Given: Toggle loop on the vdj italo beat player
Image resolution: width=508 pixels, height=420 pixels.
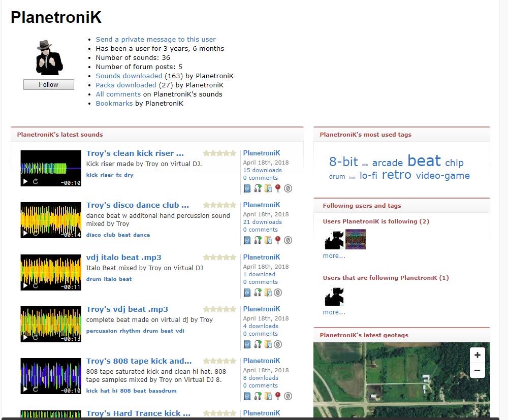Looking at the screenshot, I should (36, 286).
